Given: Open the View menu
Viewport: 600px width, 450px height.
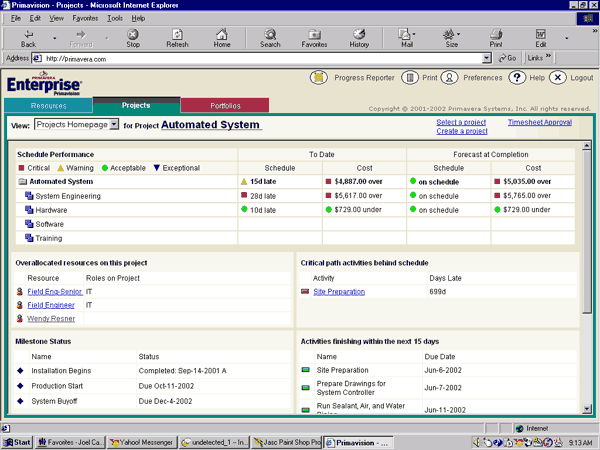Looking at the screenshot, I should point(56,18).
